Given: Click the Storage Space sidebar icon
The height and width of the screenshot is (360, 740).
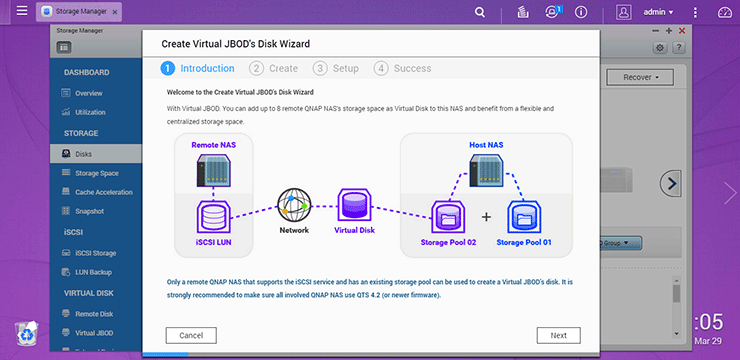Looking at the screenshot, I should tap(66, 173).
